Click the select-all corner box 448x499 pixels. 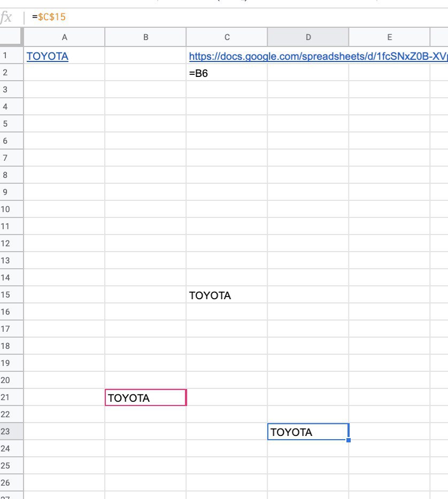click(x=11, y=37)
